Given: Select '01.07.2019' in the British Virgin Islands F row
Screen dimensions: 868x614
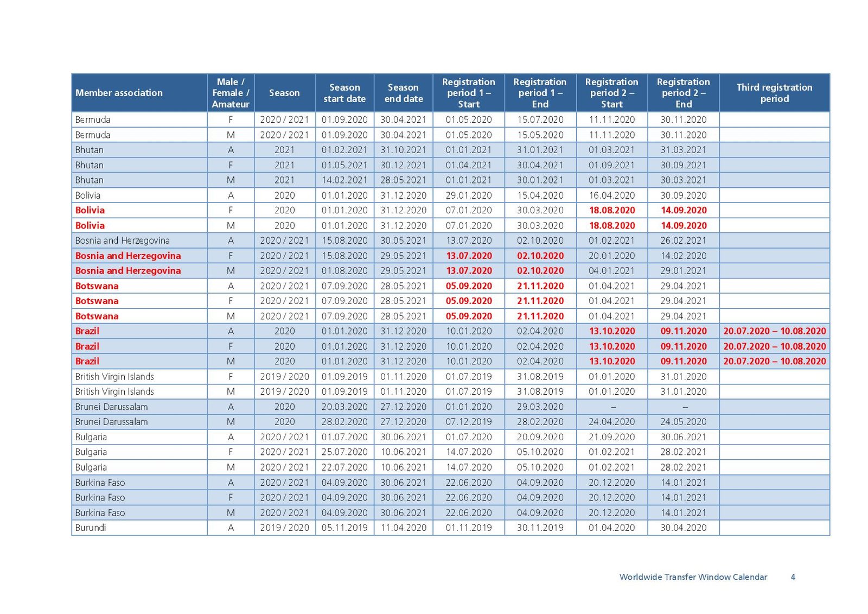Looking at the screenshot, I should point(469,377).
